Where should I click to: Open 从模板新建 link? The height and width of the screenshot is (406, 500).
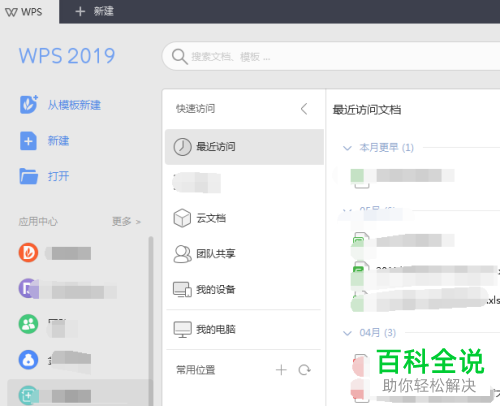pyautogui.click(x=74, y=105)
